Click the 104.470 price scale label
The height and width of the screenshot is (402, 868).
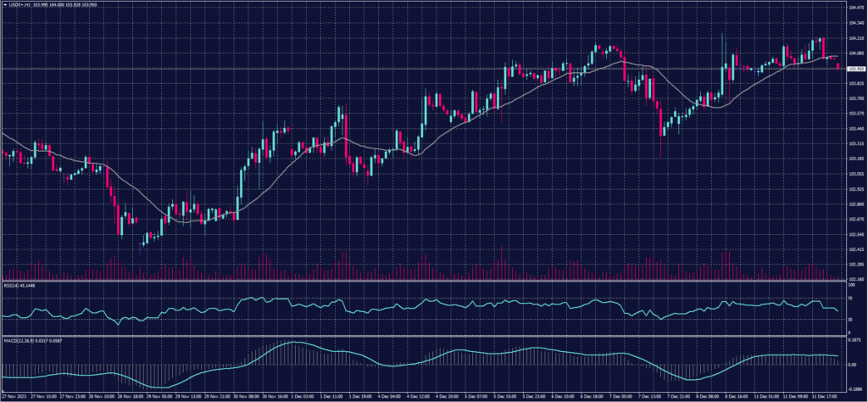pyautogui.click(x=854, y=8)
